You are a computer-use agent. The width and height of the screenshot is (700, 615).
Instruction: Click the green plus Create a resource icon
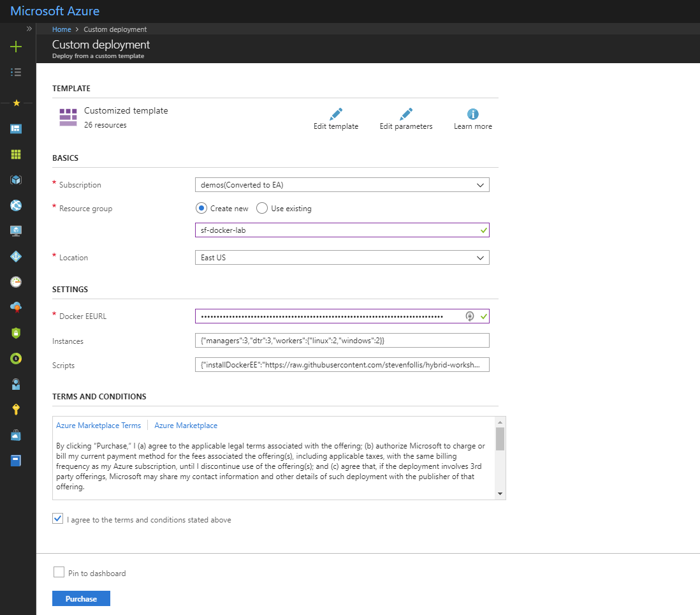tap(16, 47)
